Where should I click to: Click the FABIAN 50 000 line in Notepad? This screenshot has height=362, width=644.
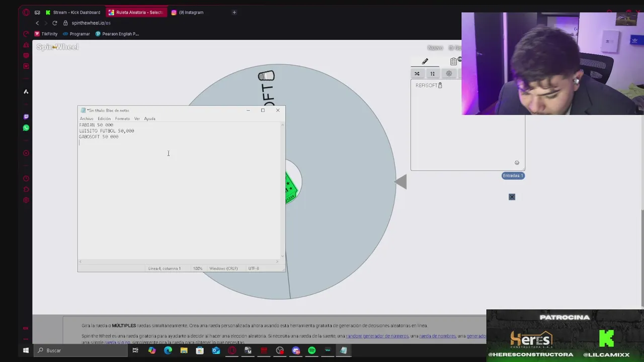(x=96, y=125)
